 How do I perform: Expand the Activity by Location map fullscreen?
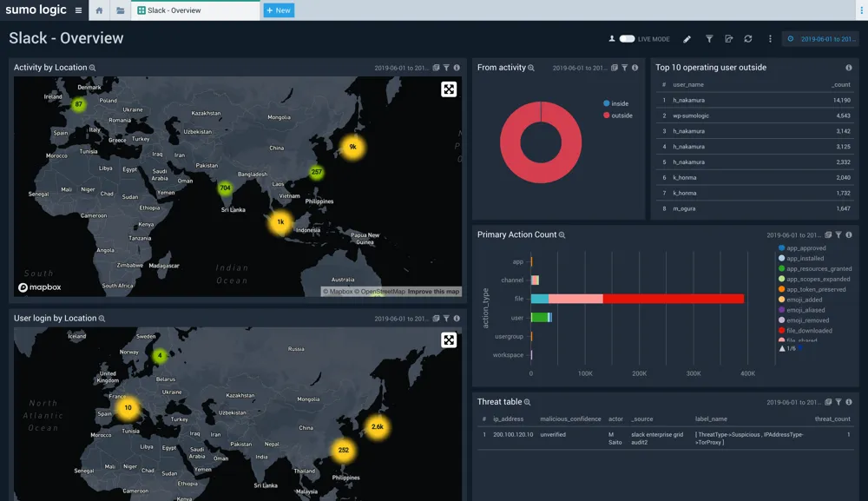[x=449, y=89]
